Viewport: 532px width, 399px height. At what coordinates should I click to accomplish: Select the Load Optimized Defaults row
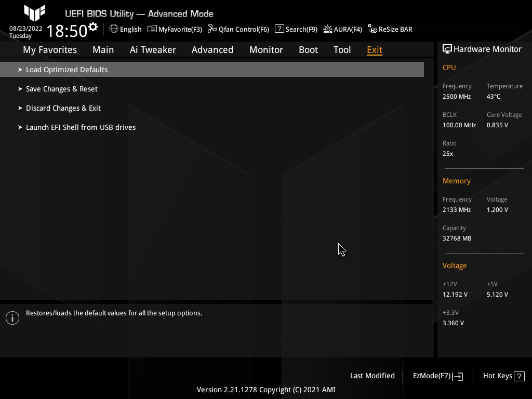(x=66, y=69)
